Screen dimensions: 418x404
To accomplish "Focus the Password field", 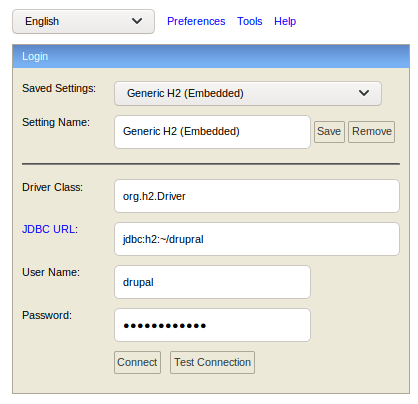I will (x=212, y=325).
